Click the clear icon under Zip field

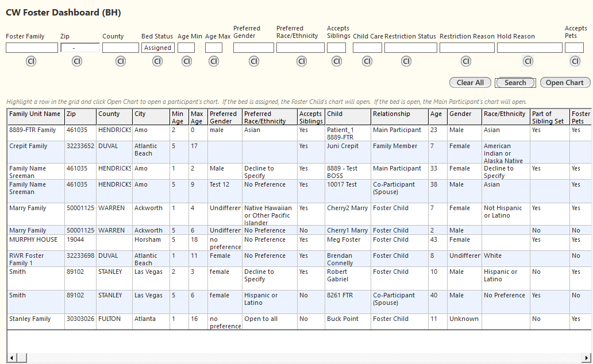point(77,61)
